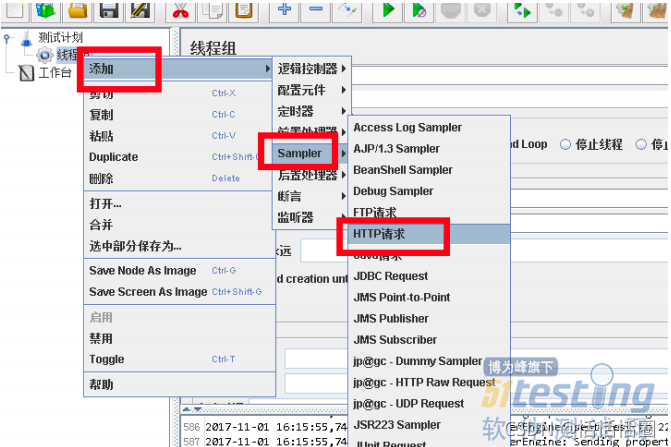The width and height of the screenshot is (671, 447).
Task: Choose 粘贴 in the context menu
Action: click(179, 136)
